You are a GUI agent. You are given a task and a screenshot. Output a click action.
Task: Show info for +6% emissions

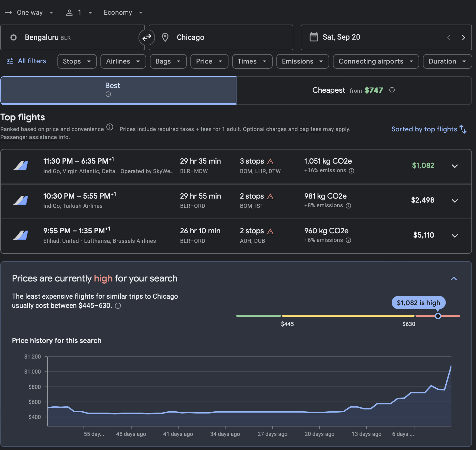(x=348, y=240)
